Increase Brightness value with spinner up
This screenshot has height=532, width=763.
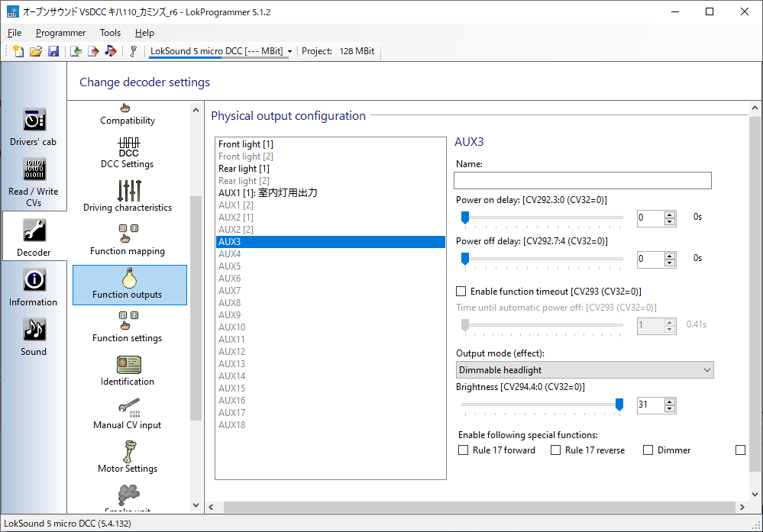[x=670, y=401]
